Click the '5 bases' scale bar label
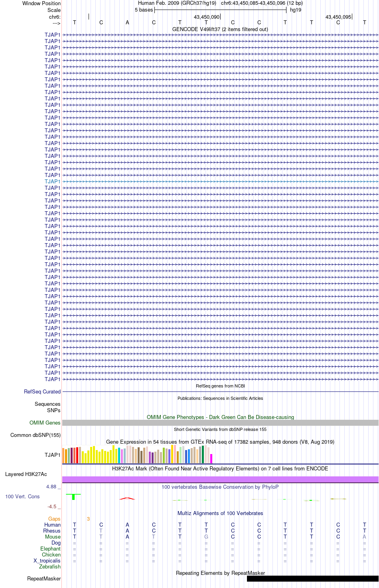Viewport: 379px width, 588px height. 144,10
